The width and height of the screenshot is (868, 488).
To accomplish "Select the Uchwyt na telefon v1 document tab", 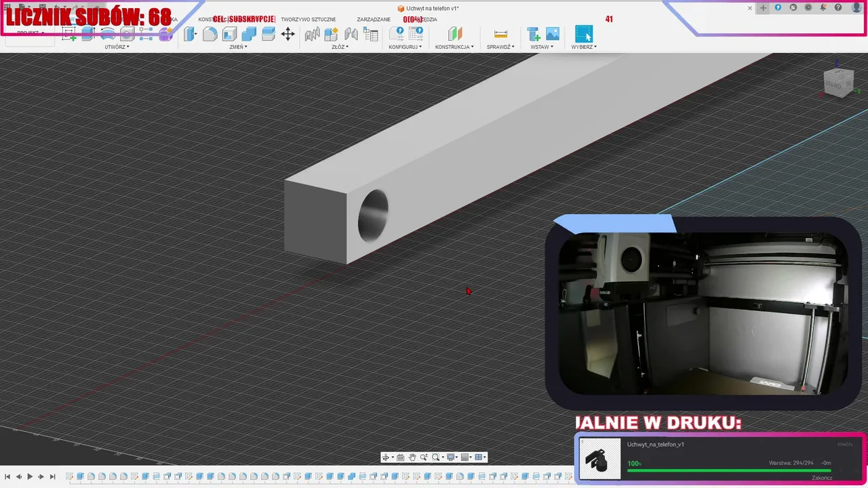I will (428, 8).
